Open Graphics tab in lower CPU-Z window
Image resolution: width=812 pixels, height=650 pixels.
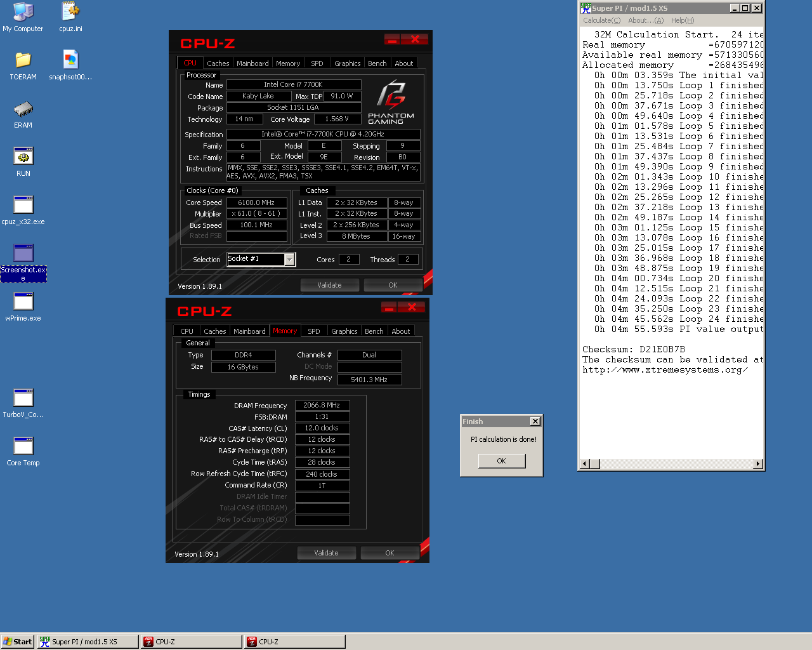(344, 331)
